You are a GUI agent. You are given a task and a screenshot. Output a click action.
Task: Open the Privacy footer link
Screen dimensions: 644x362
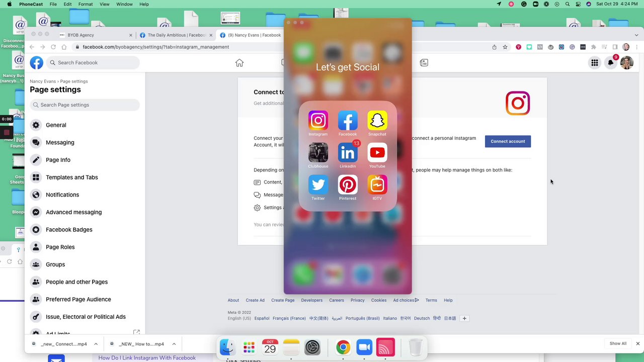coord(357,300)
